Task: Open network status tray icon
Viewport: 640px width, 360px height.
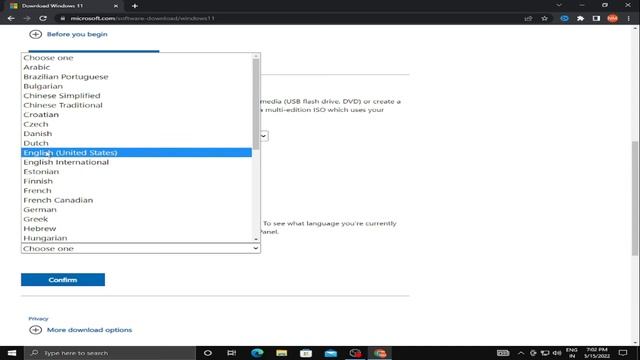Action: tap(545, 353)
